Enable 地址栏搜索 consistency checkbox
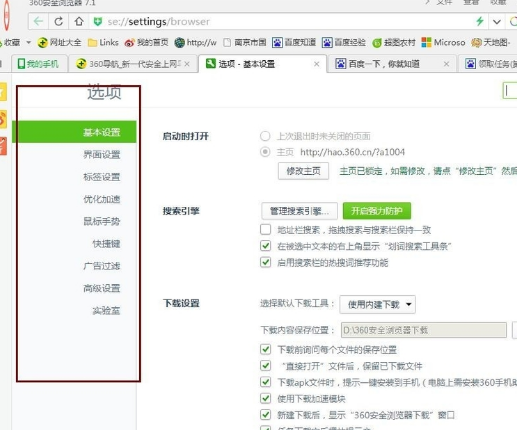The image size is (517, 430). [x=265, y=229]
